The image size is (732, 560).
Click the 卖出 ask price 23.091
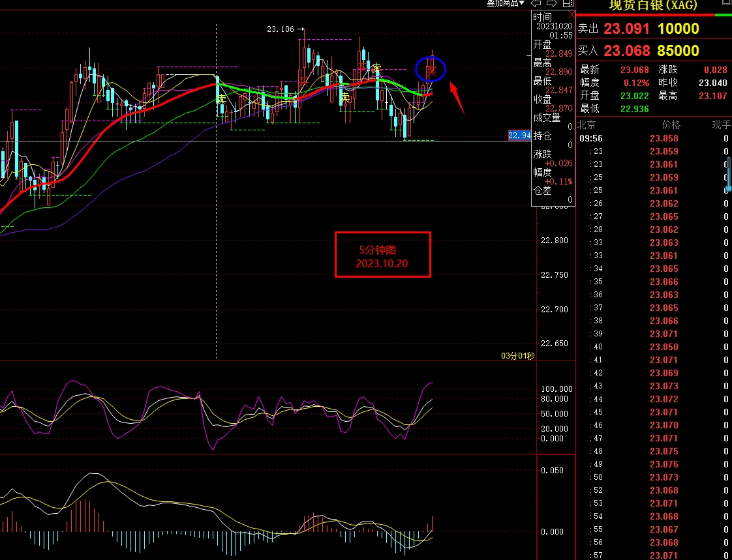(x=626, y=29)
